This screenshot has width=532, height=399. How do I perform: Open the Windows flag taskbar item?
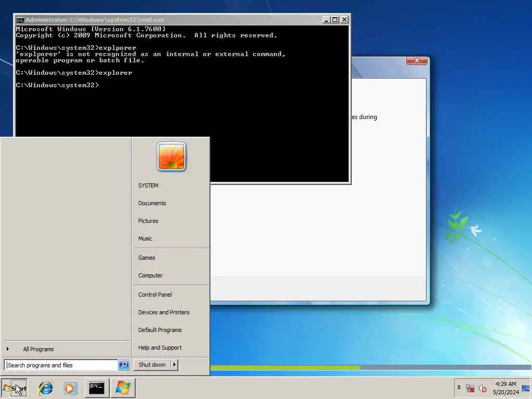(x=123, y=388)
